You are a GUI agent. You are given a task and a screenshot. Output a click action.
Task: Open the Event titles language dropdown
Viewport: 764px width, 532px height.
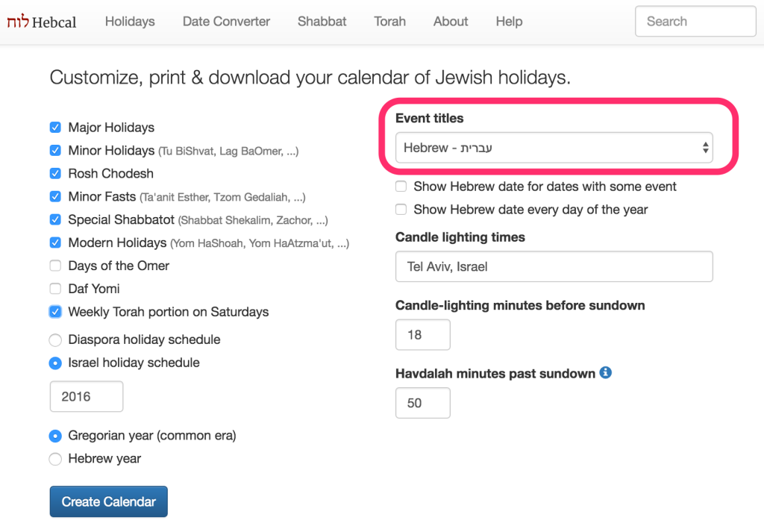coord(554,148)
